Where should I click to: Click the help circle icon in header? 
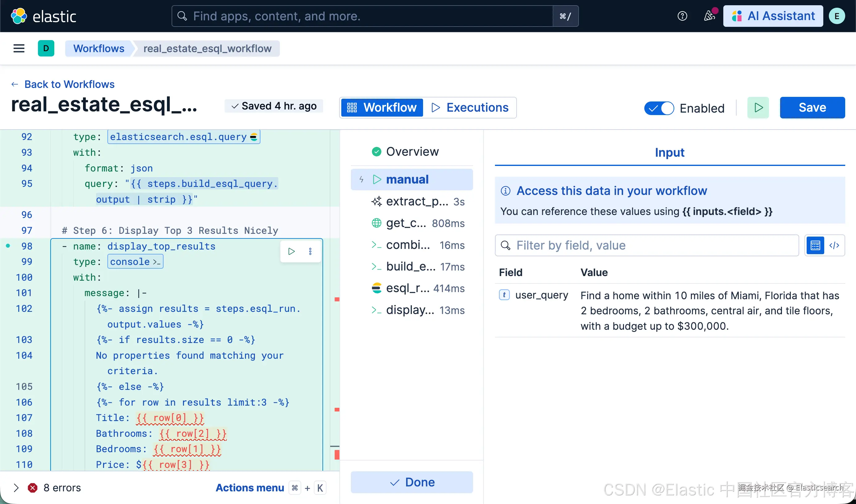click(682, 16)
